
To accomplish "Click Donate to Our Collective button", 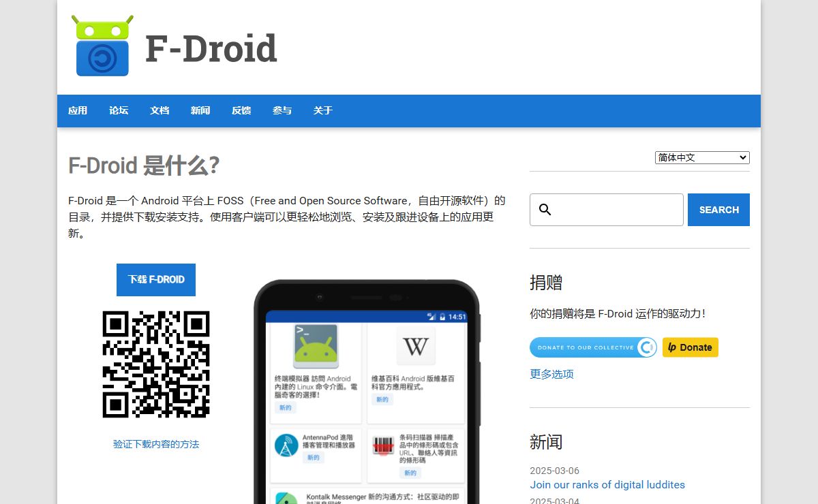I will (593, 347).
